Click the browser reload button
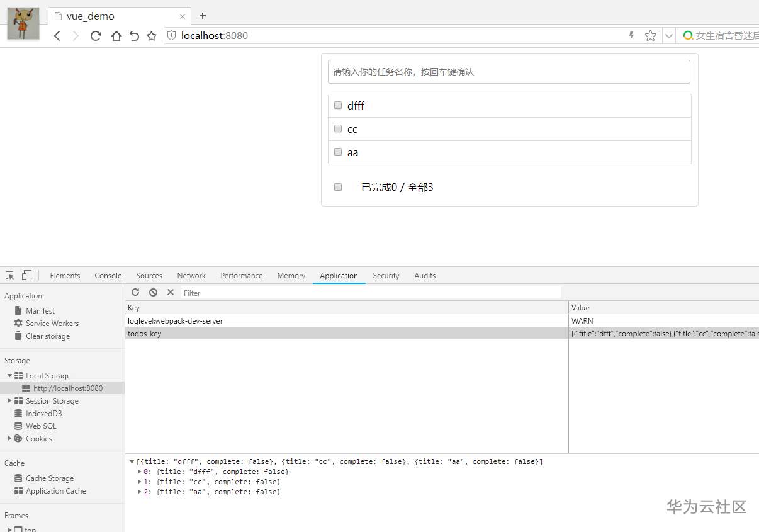The image size is (759, 532). point(96,36)
